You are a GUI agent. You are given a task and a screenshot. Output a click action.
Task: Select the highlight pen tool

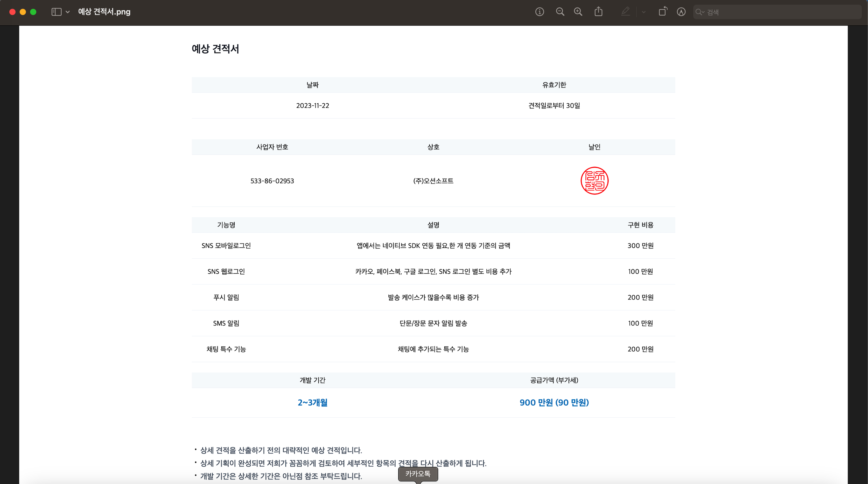click(x=625, y=11)
